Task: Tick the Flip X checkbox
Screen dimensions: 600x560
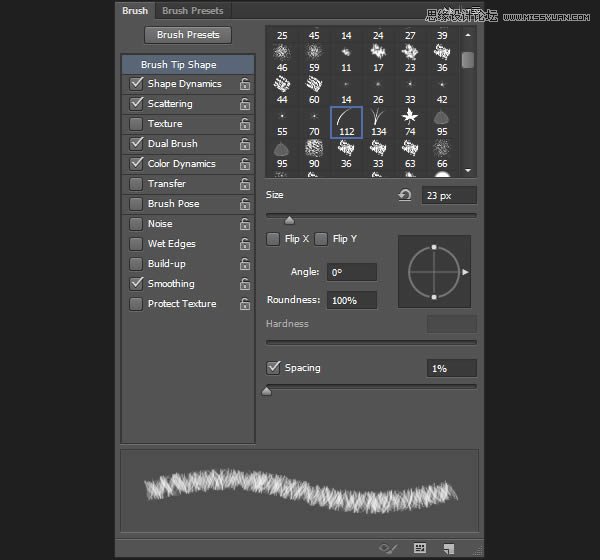Action: [273, 239]
